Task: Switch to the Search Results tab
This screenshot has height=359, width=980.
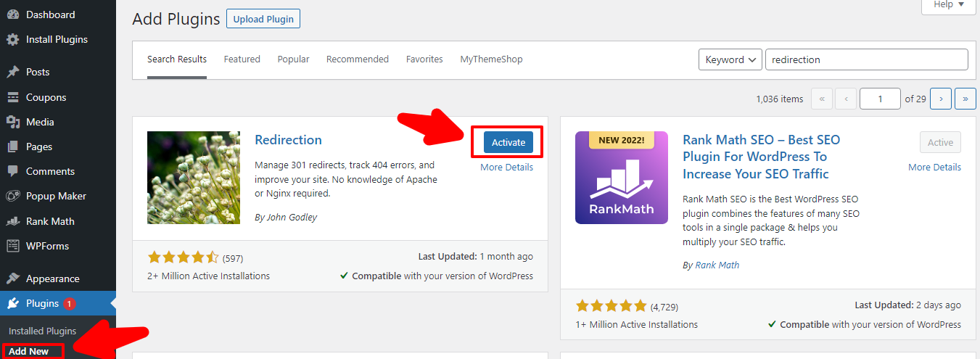Action: [177, 59]
